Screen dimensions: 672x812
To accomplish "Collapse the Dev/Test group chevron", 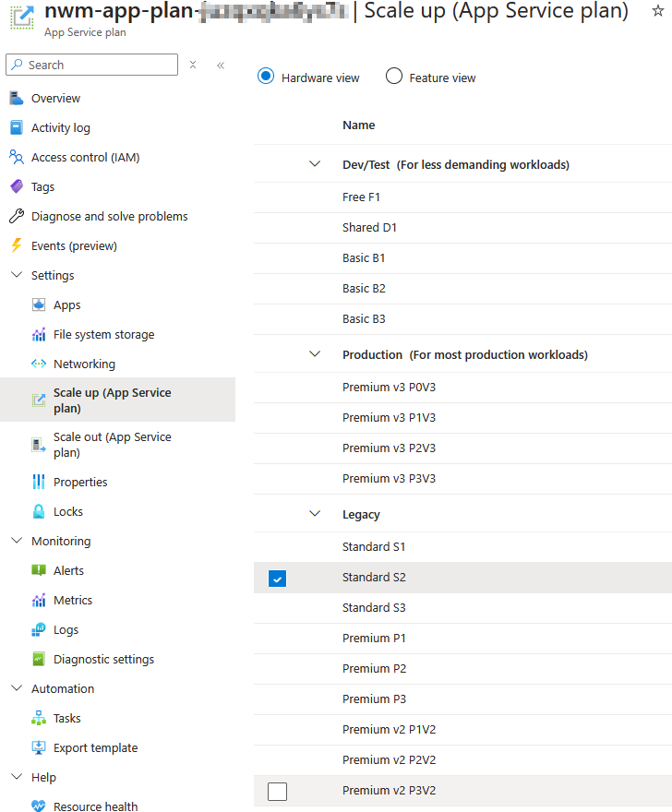I will pyautogui.click(x=315, y=164).
